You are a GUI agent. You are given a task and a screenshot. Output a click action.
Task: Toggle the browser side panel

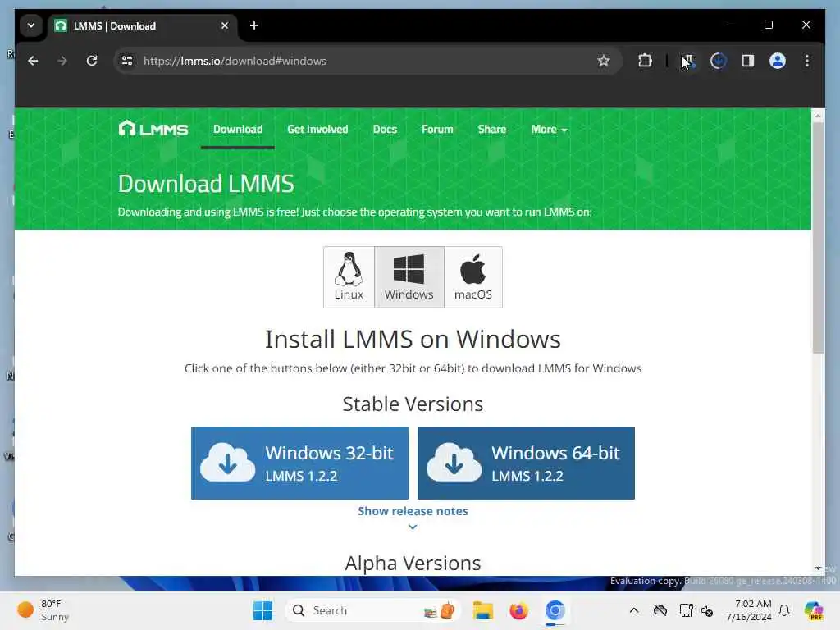[748, 61]
